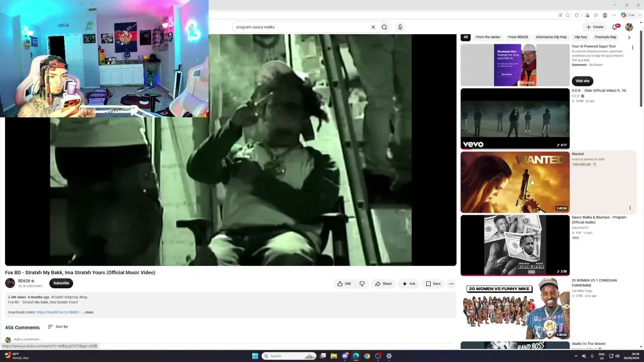Like the Fox BD video

pyautogui.click(x=344, y=284)
